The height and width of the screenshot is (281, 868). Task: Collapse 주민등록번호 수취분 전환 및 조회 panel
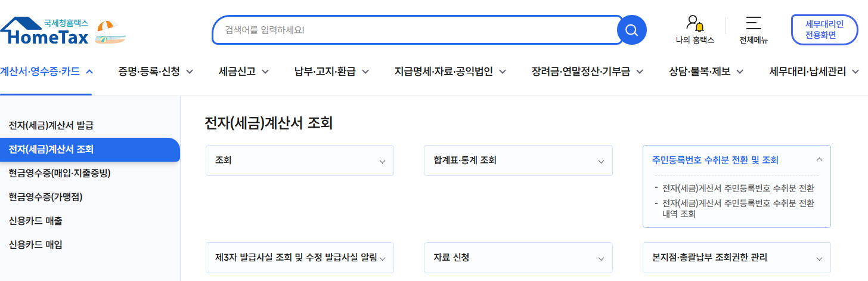(819, 160)
